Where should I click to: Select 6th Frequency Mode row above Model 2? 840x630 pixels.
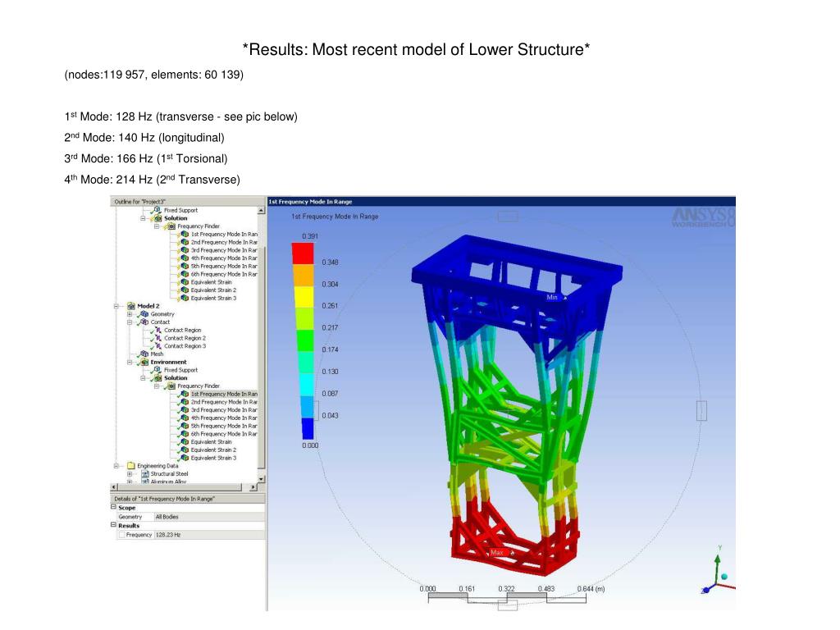[x=224, y=274]
